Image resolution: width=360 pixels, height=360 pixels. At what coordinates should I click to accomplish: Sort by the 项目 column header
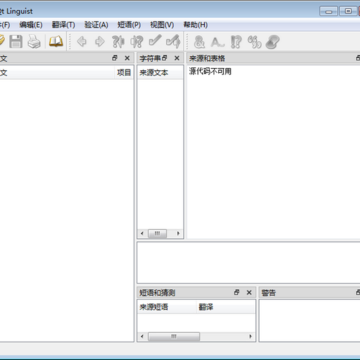pyautogui.click(x=124, y=73)
